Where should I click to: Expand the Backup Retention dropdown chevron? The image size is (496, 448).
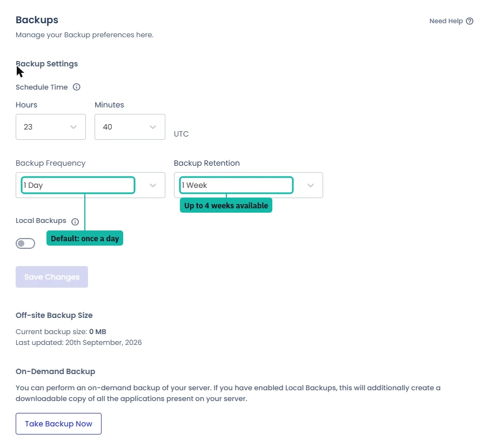311,186
